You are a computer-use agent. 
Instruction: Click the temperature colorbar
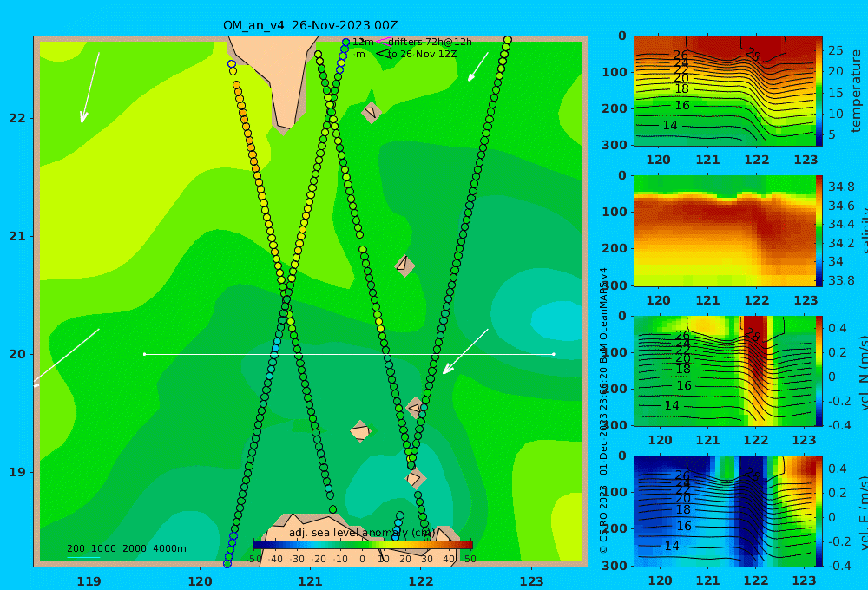click(x=819, y=91)
